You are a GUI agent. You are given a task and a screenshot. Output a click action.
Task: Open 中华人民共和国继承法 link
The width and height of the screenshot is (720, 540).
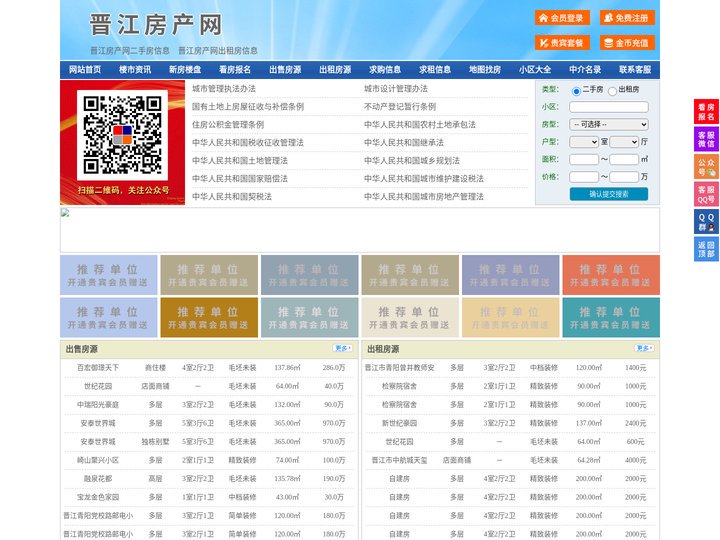404,142
